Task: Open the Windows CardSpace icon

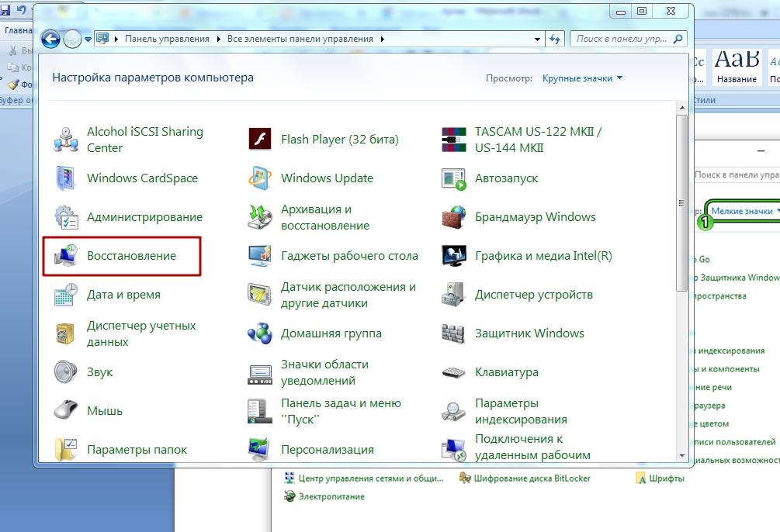Action: pos(66,178)
